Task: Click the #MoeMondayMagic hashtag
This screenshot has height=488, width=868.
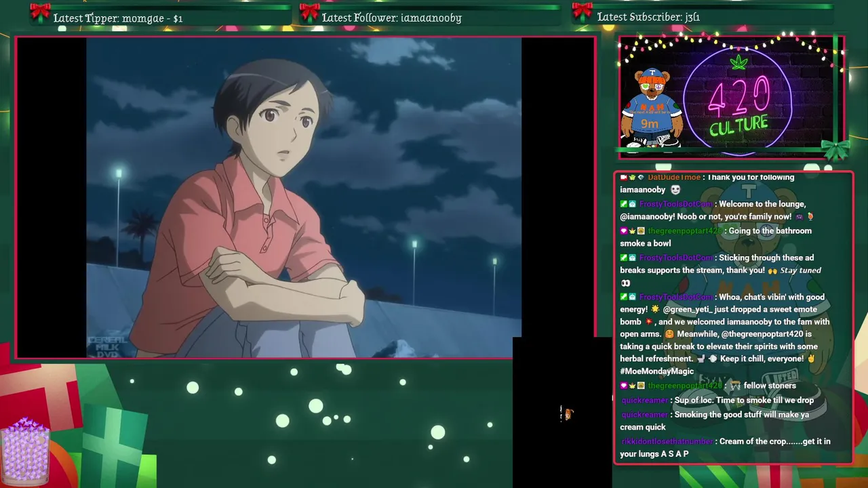Action: (656, 371)
